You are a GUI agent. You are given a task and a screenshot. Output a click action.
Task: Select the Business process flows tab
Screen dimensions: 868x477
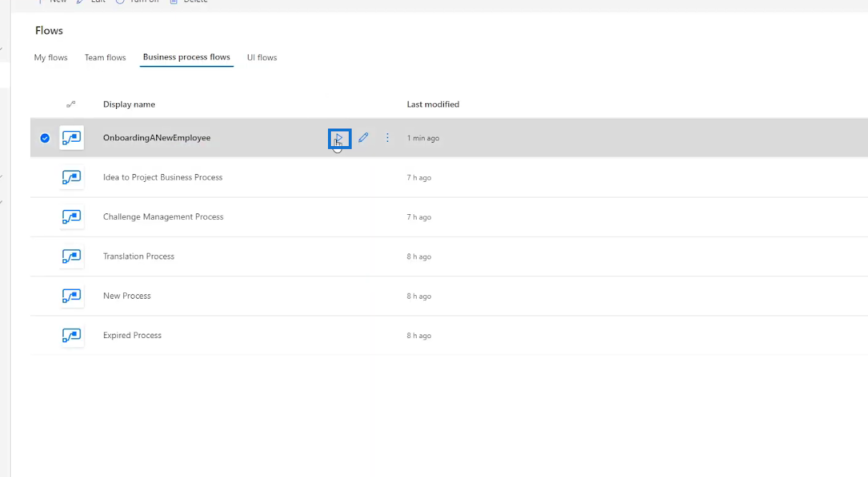[x=187, y=57]
